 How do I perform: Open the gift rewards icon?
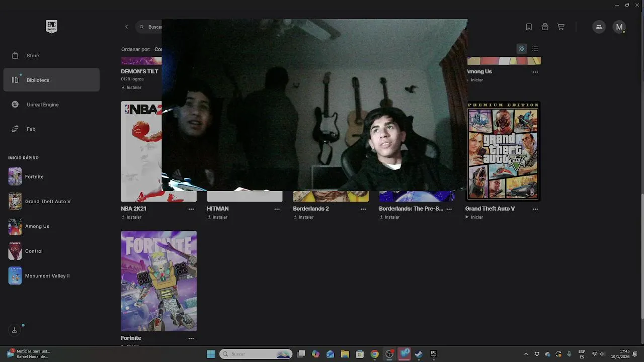click(545, 27)
